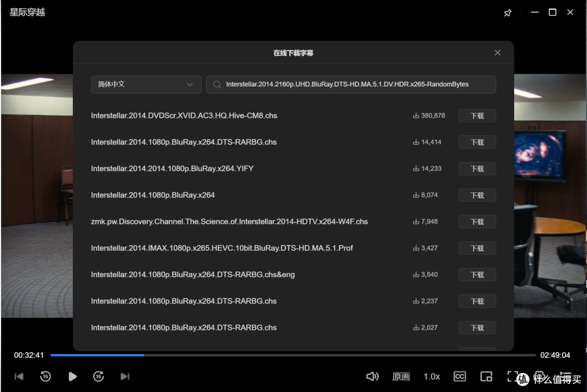Click the 3,427 download count
The image size is (587, 392).
point(425,248)
